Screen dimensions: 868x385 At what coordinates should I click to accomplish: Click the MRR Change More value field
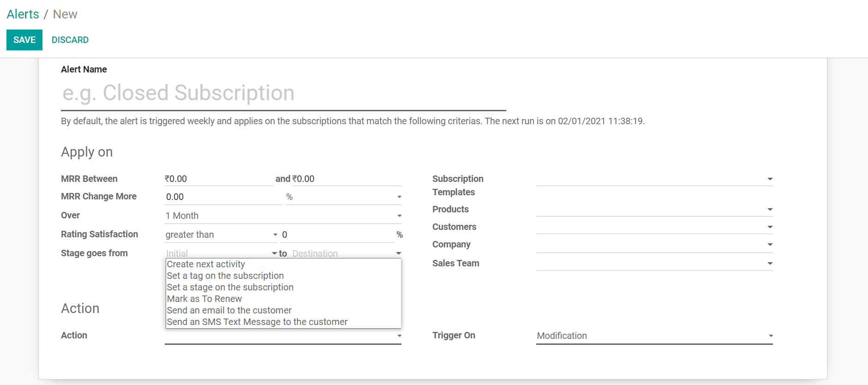click(x=223, y=197)
